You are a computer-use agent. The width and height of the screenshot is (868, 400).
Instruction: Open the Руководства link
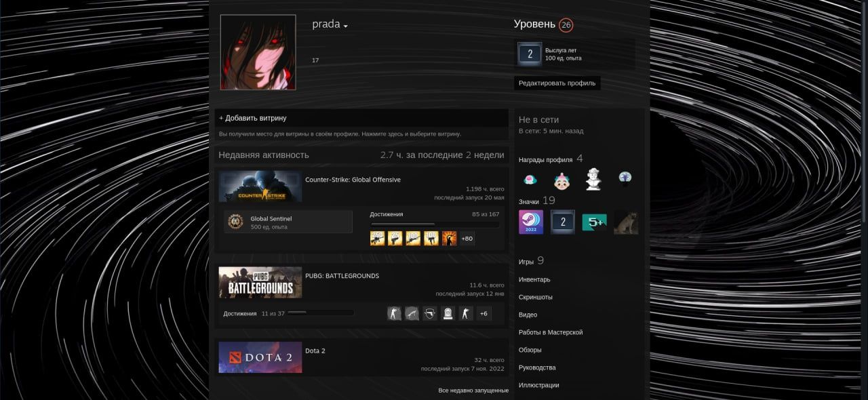point(537,367)
